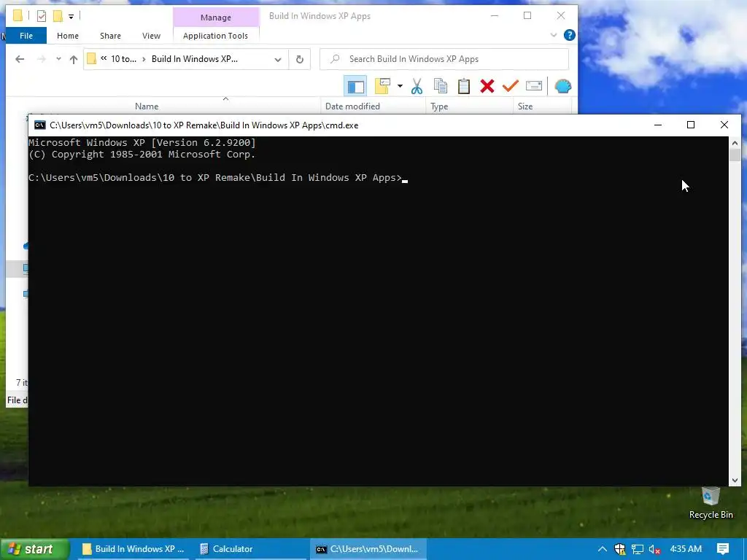The image size is (747, 560).
Task: Click the quick access Properties check icon
Action: click(42, 16)
